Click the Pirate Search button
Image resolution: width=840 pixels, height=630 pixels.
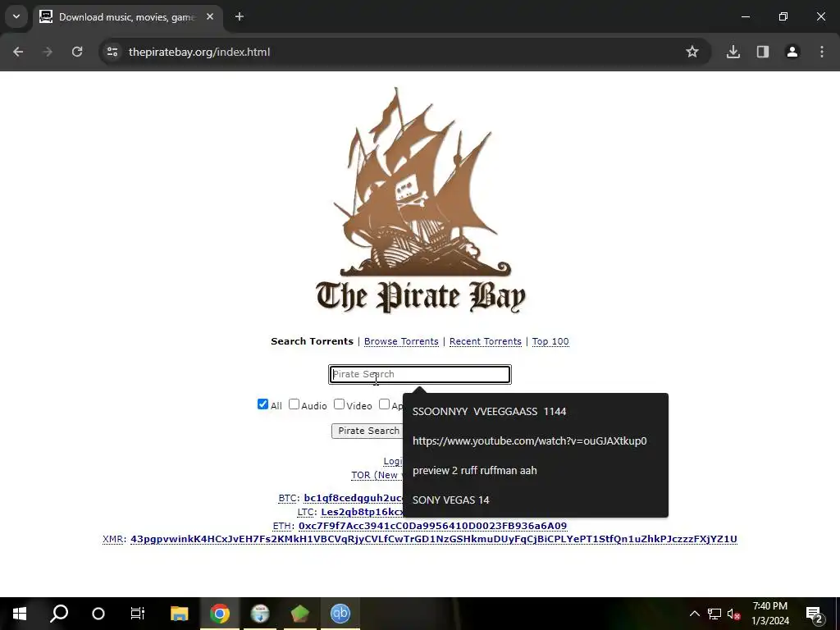(x=367, y=431)
